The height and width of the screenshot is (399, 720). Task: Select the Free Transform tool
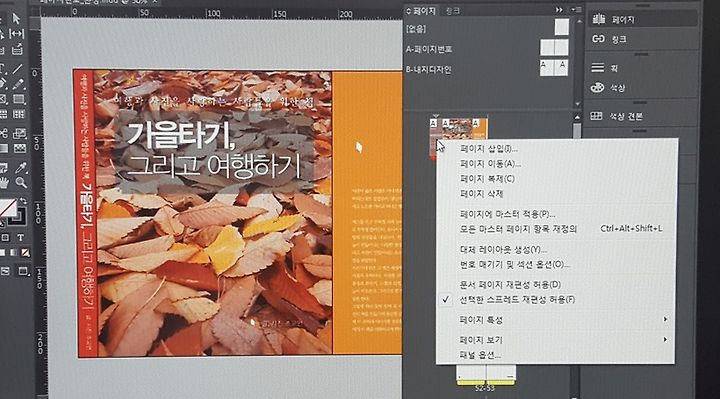tap(19, 134)
